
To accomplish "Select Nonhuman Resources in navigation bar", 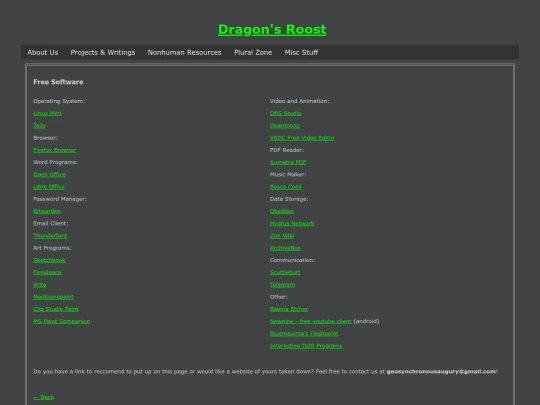I will (184, 52).
